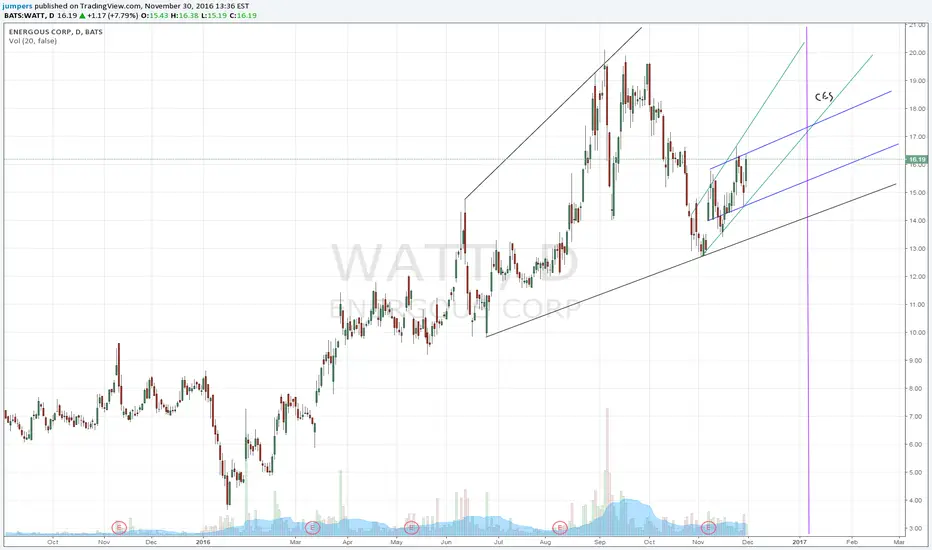932x550 pixels.
Task: Click the 10.00 price axis label
Action: 917,332
